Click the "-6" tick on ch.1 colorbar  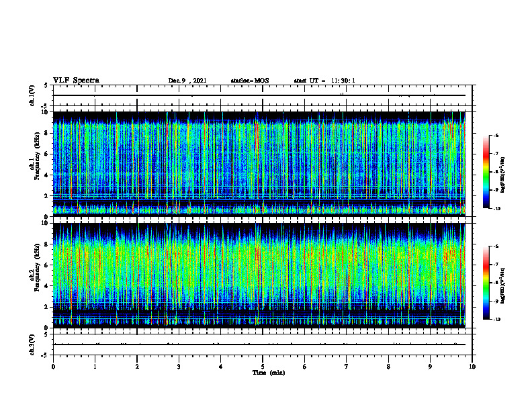[x=496, y=136]
